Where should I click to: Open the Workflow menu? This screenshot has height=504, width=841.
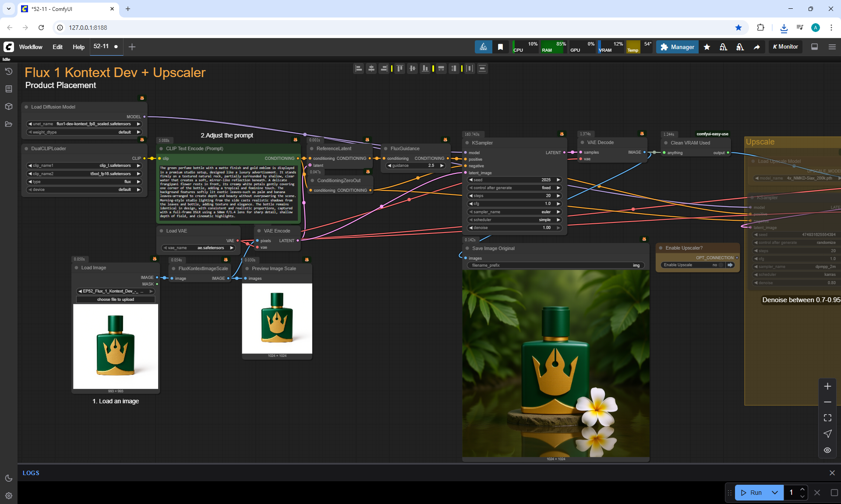[x=31, y=47]
